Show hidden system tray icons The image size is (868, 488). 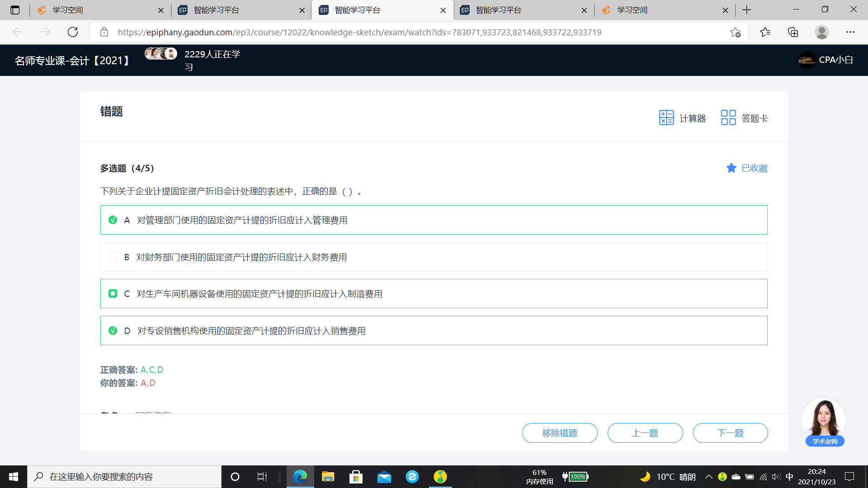tap(709, 477)
